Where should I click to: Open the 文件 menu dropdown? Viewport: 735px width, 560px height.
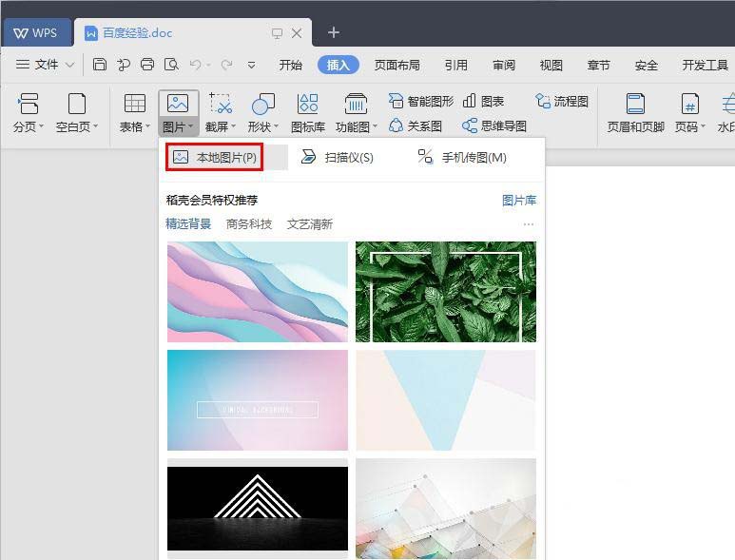[45, 65]
